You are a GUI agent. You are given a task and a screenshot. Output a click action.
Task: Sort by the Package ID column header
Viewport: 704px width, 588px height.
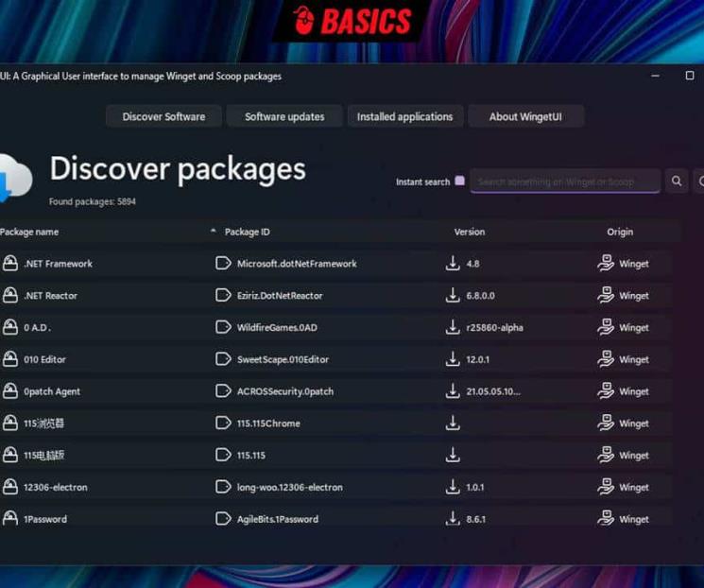[x=248, y=232]
